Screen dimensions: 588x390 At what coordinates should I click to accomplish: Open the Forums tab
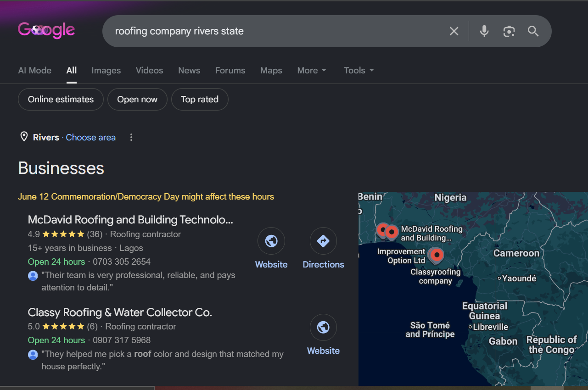pos(230,70)
